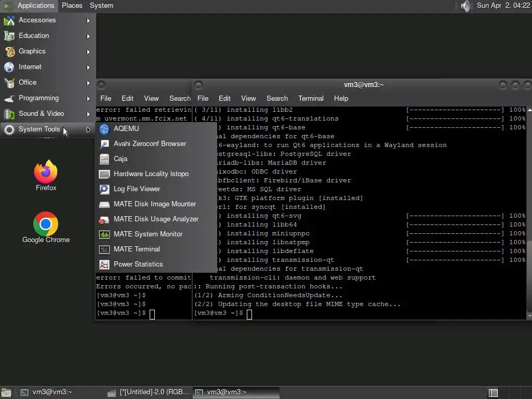Open File menu in front terminal
Image resolution: width=532 pixels, height=399 pixels.
[x=203, y=98]
